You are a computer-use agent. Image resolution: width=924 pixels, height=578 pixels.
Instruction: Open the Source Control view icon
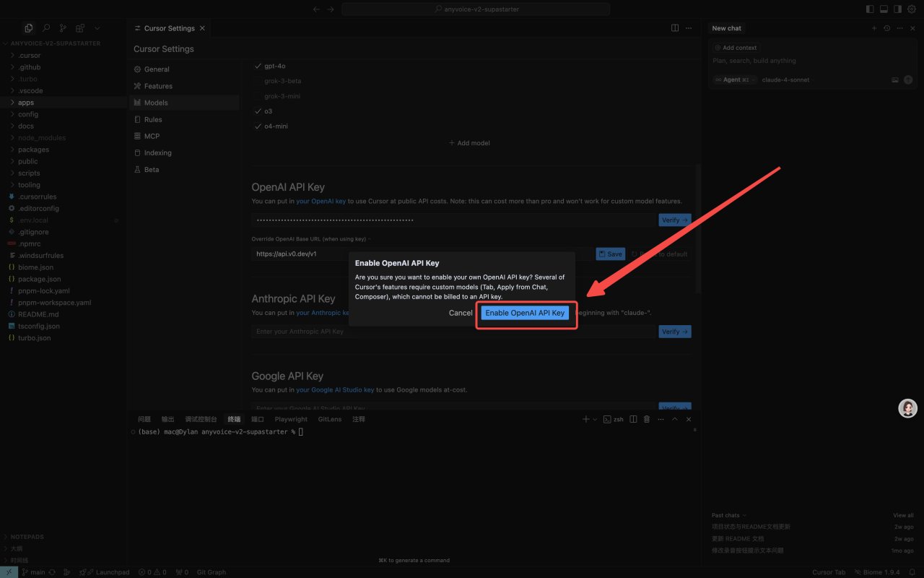point(63,28)
